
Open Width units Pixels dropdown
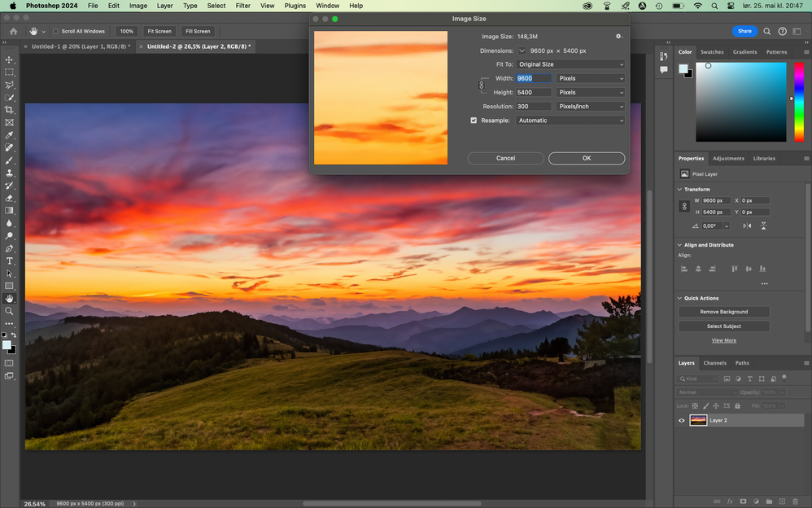click(591, 78)
